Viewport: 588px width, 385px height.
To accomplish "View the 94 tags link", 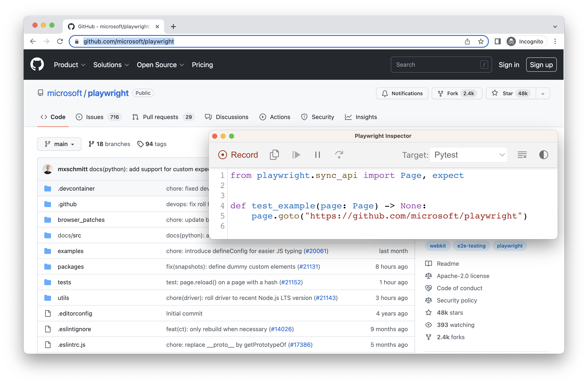I will 152,144.
